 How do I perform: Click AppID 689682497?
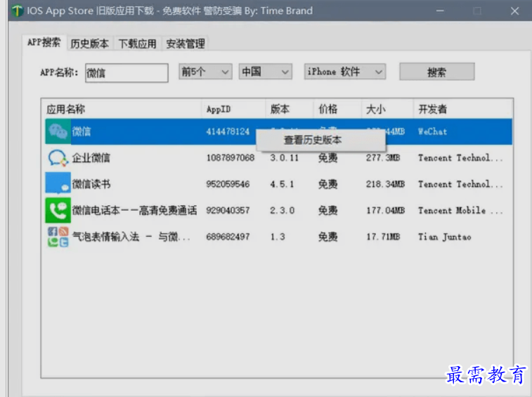(x=228, y=237)
